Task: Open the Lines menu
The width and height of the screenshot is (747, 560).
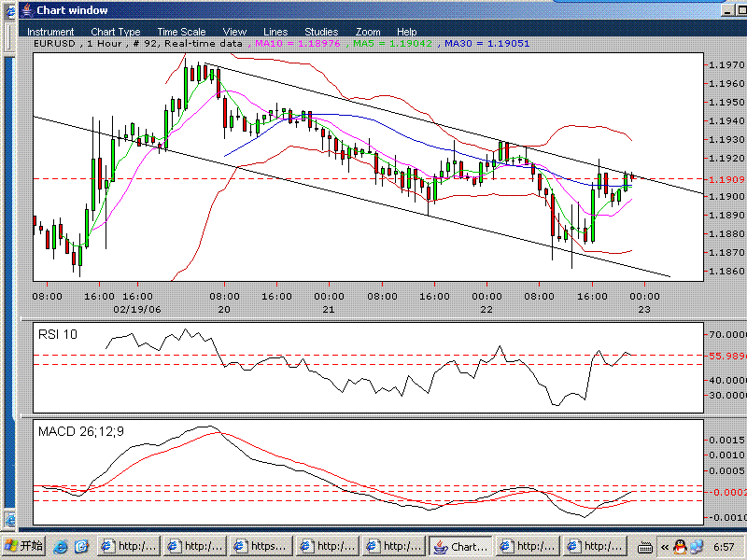Action: [x=275, y=32]
